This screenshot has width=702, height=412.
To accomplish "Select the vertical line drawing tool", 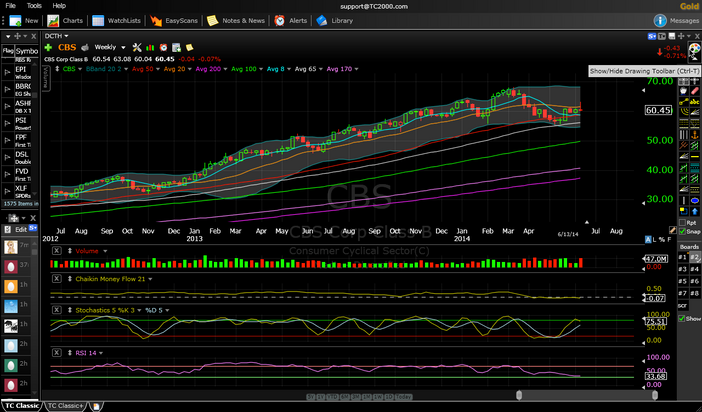I will pos(684,200).
